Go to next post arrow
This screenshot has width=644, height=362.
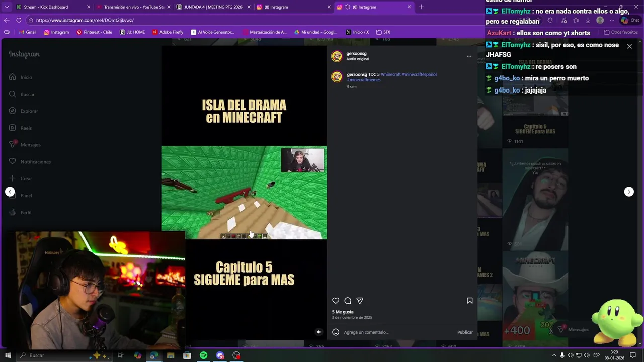click(x=629, y=192)
